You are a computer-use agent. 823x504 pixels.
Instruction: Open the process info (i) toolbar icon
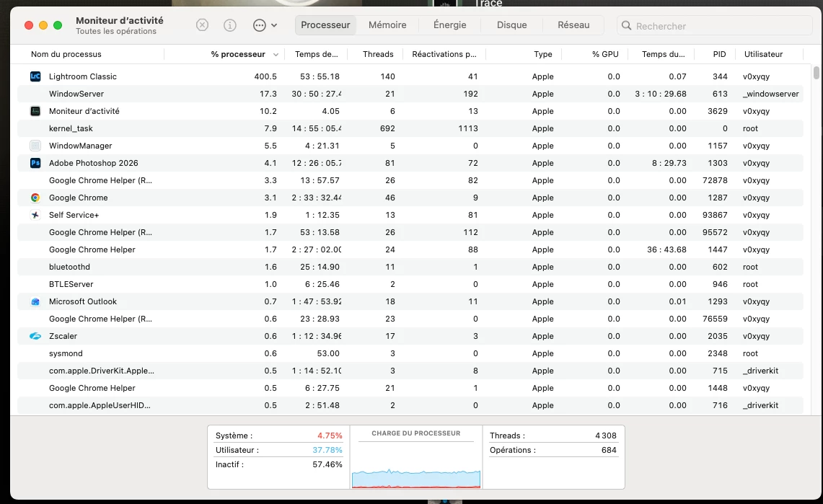tap(230, 25)
